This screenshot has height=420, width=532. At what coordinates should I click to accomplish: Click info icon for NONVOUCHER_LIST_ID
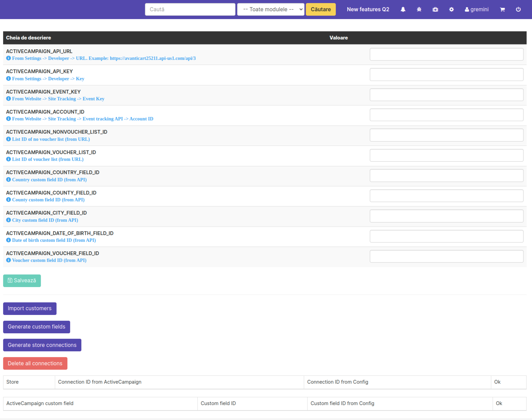pos(9,139)
